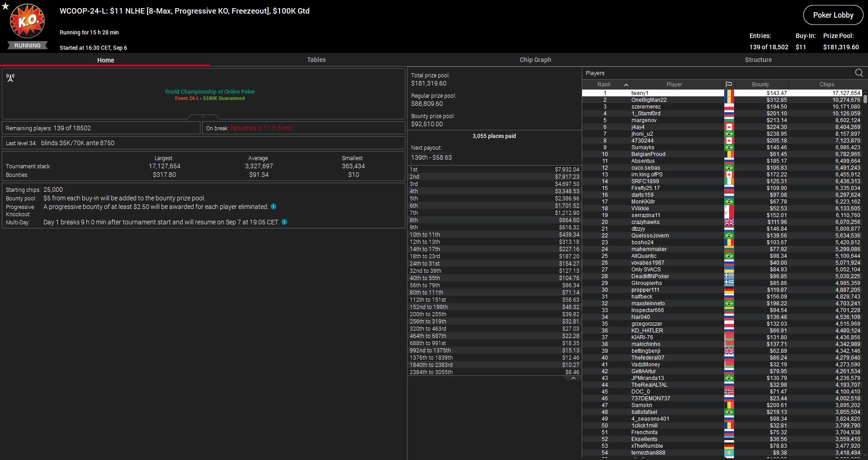Select player row MonKKillr
The image size is (868, 460).
point(722,202)
